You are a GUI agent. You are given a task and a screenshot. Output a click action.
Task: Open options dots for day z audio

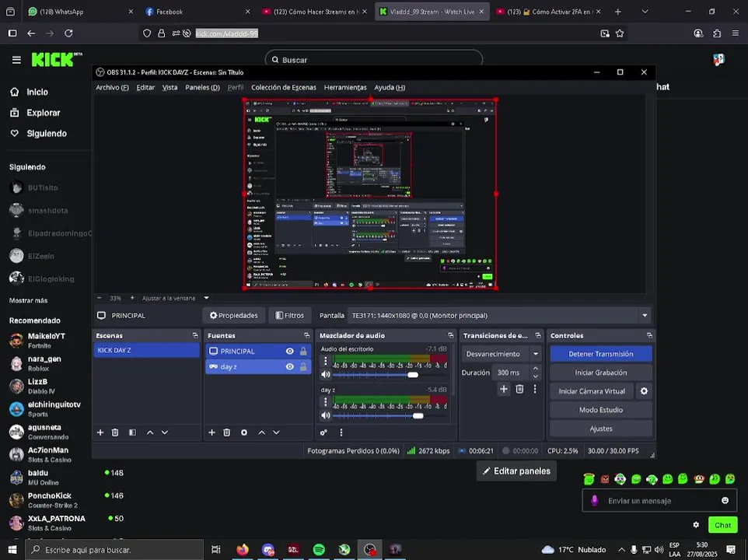[325, 402]
